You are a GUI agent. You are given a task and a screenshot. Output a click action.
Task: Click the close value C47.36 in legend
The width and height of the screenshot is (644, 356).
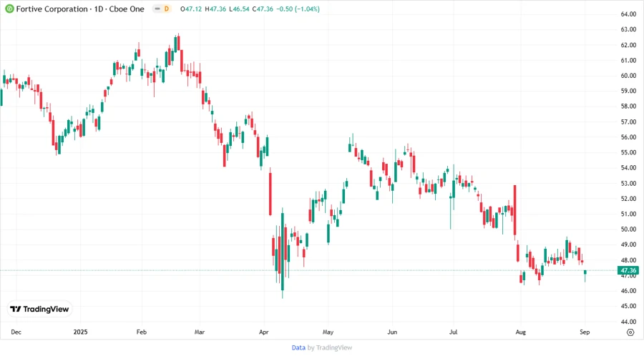point(263,9)
